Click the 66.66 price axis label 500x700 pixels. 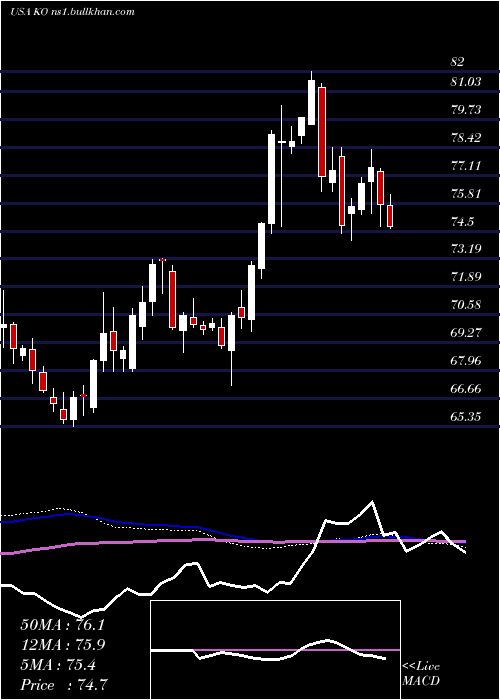click(467, 389)
